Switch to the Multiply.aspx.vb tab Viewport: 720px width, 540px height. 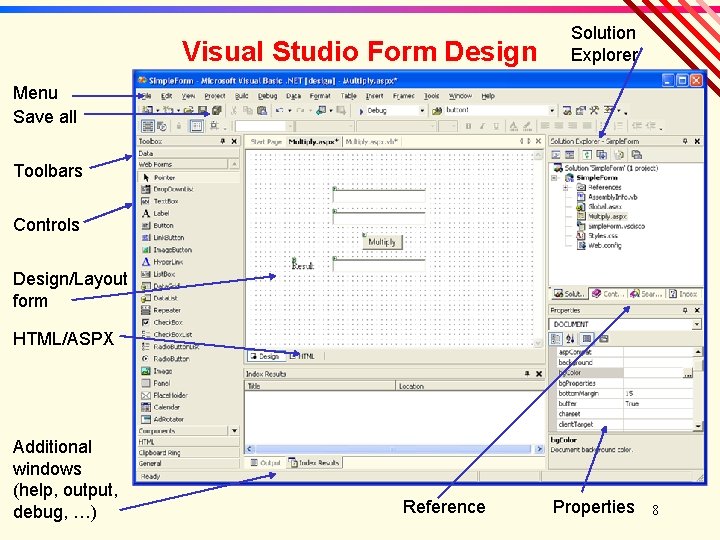click(x=371, y=141)
